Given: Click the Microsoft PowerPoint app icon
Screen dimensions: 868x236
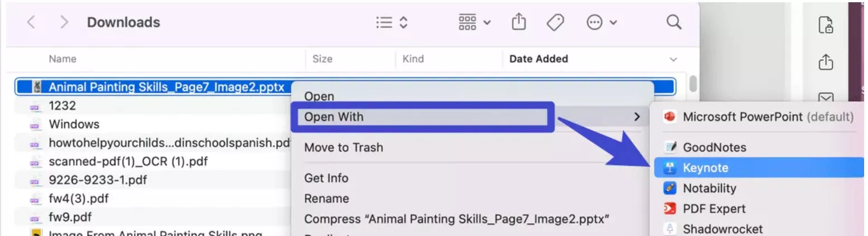Looking at the screenshot, I should coord(670,117).
